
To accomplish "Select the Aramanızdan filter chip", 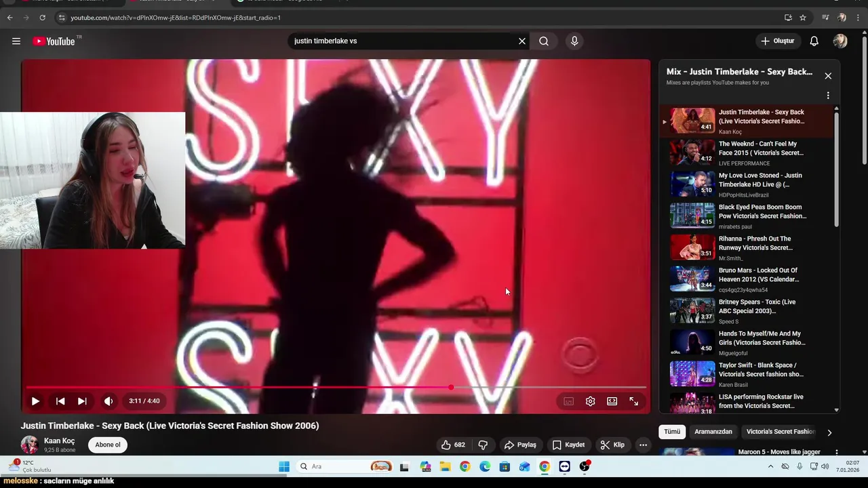I will click(713, 432).
